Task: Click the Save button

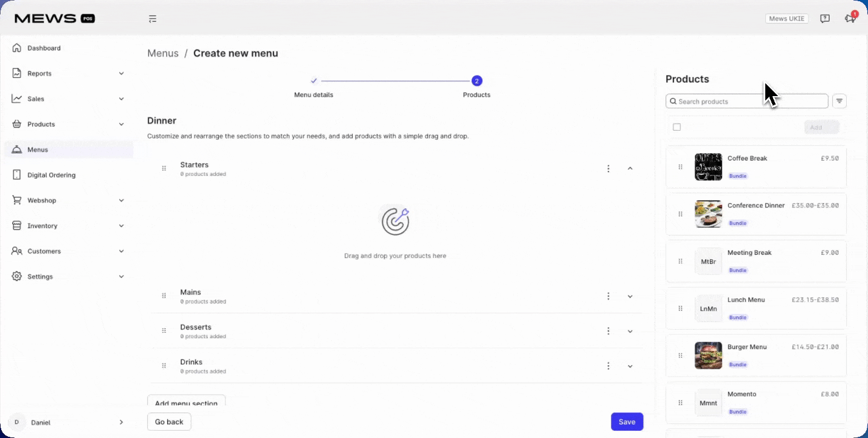Action: pyautogui.click(x=627, y=422)
